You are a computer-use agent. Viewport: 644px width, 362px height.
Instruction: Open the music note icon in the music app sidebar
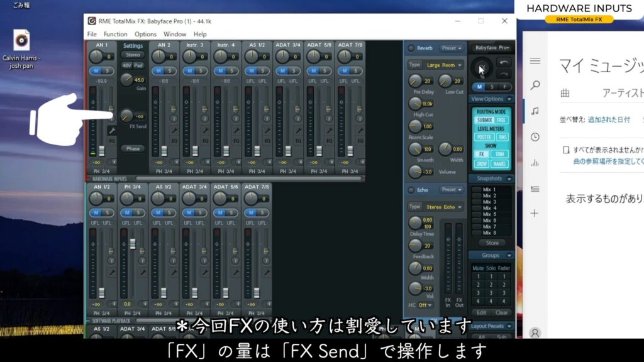point(535,111)
